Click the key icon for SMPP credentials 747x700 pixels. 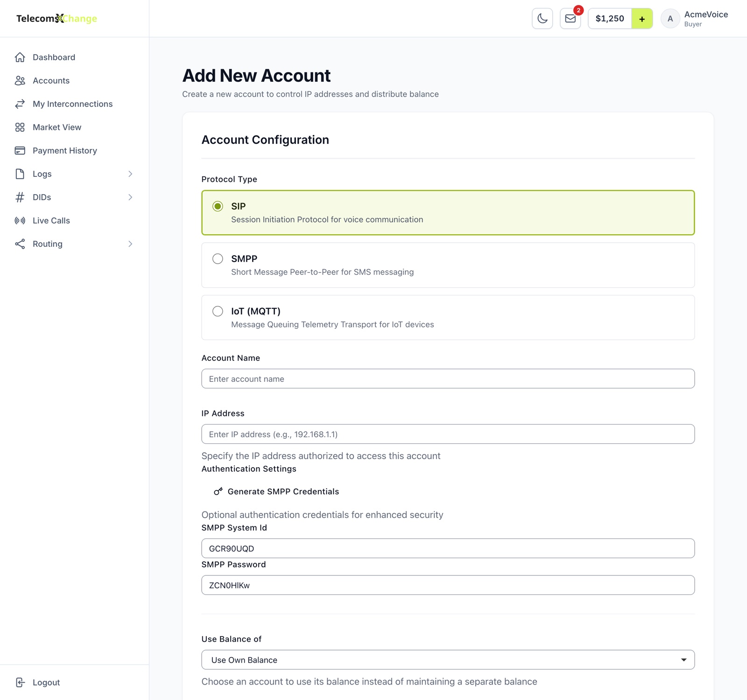tap(218, 491)
